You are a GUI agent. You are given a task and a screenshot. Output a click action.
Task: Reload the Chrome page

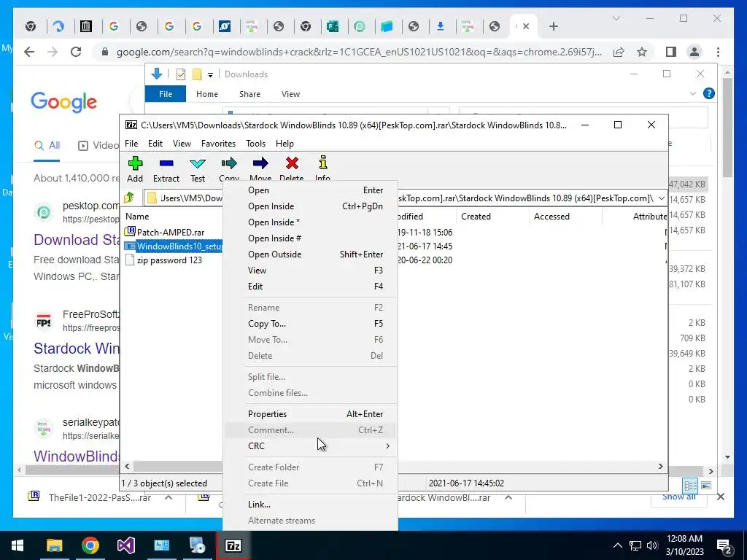point(76,52)
